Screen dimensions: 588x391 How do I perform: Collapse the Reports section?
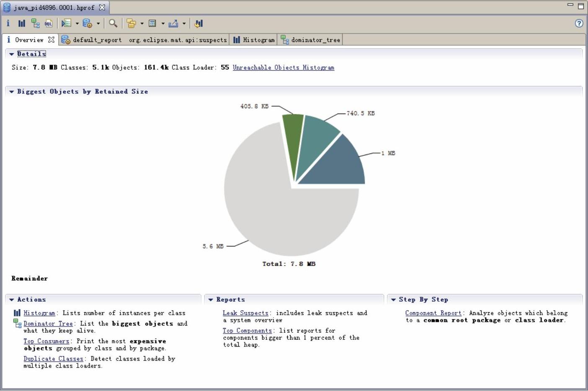click(211, 300)
